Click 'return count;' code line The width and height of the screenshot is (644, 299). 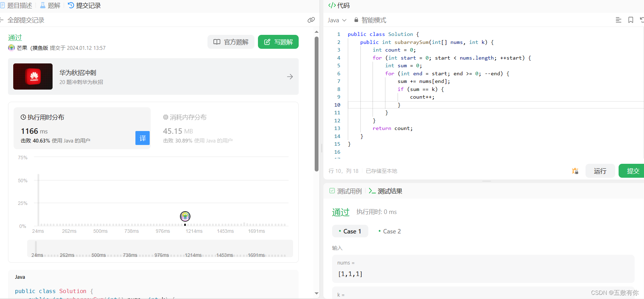(x=393, y=128)
